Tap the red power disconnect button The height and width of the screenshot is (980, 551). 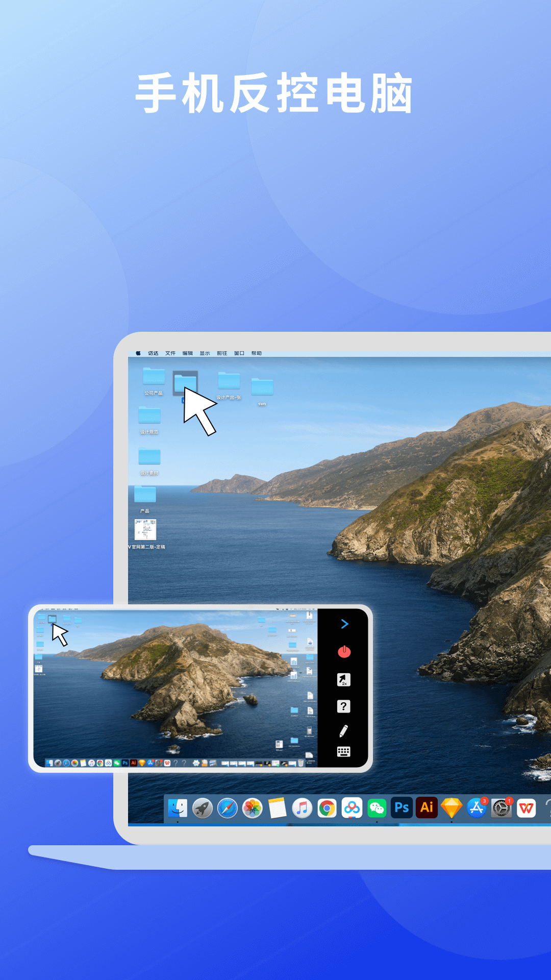coord(344,652)
